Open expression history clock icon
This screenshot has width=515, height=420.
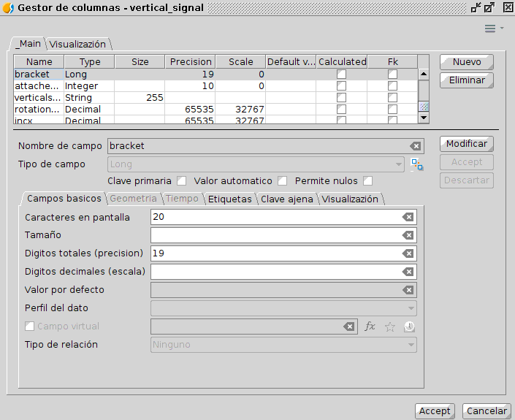[x=409, y=327]
